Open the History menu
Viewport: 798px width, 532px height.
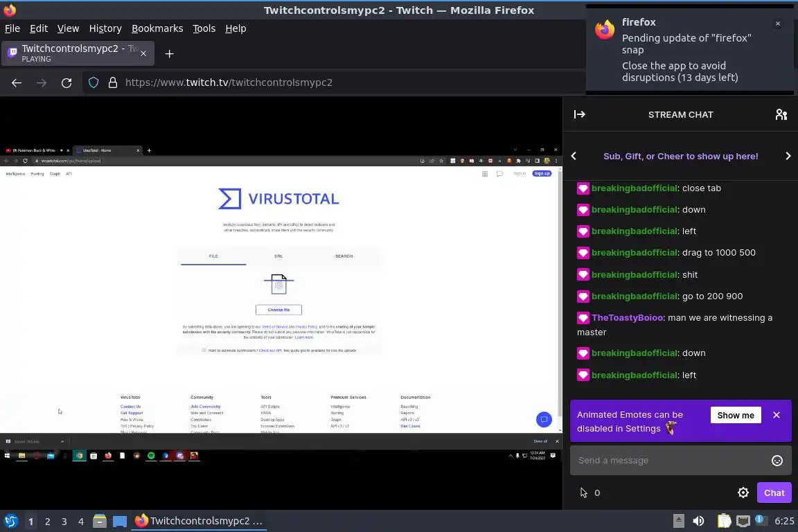tap(105, 28)
